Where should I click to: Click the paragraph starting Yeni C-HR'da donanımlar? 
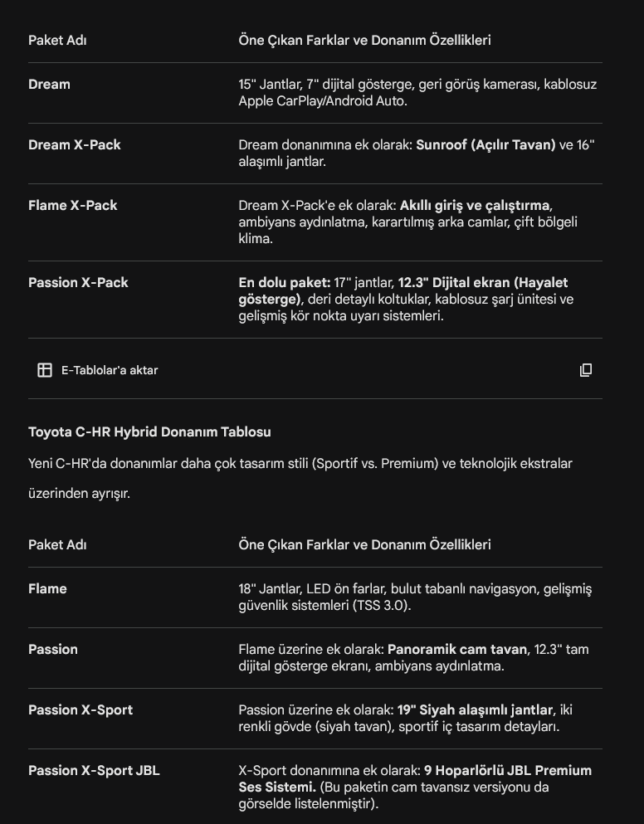tap(300, 478)
